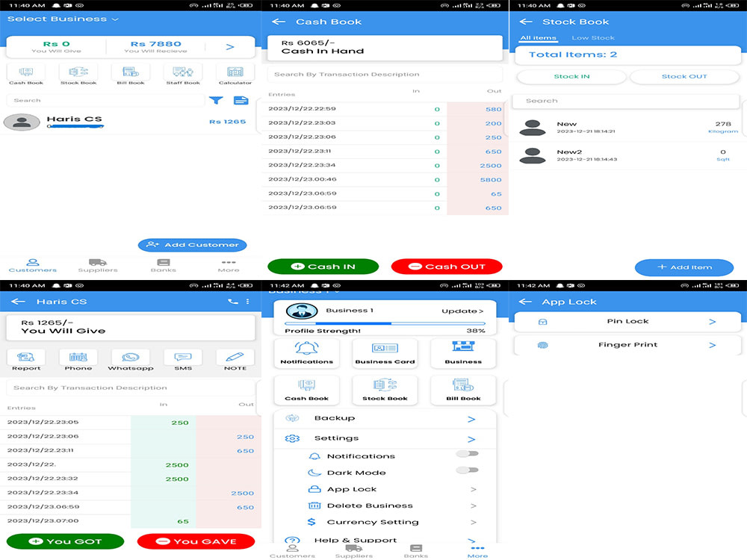Open the Business Card feature
Screen dimensions: 747x560
tap(385, 353)
